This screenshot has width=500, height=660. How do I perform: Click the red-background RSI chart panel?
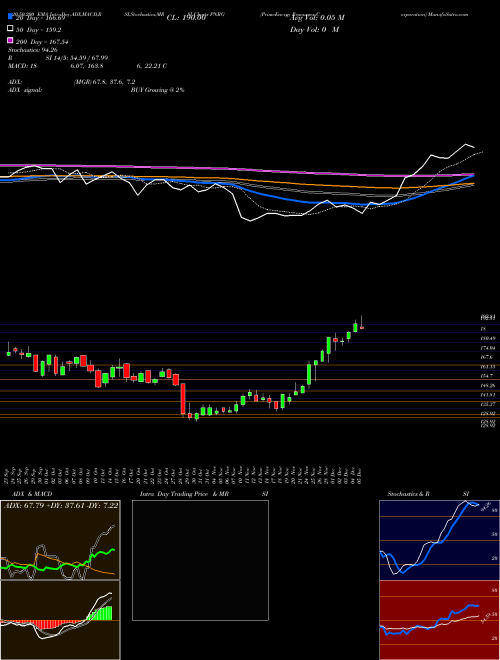(x=439, y=620)
